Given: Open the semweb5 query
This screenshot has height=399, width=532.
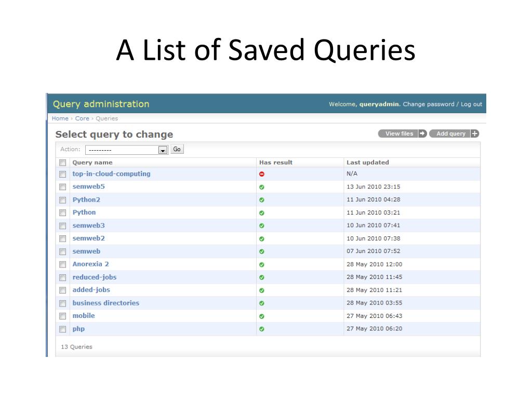Looking at the screenshot, I should point(88,187).
